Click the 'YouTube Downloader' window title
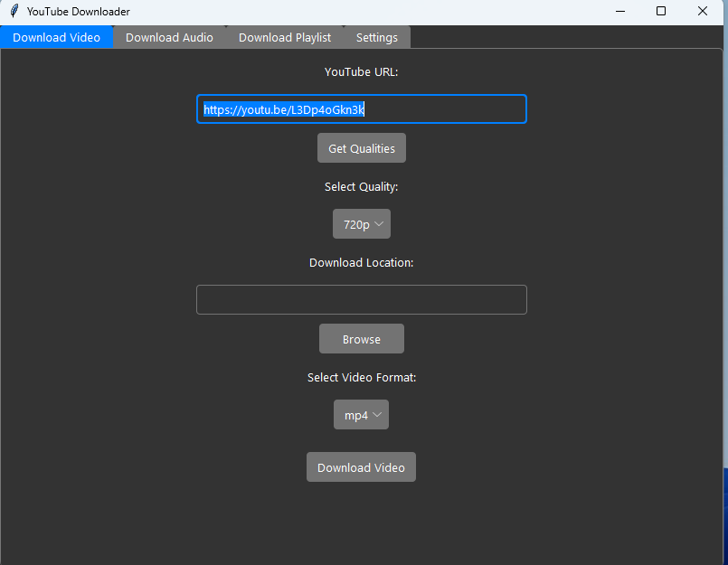 tap(79, 12)
